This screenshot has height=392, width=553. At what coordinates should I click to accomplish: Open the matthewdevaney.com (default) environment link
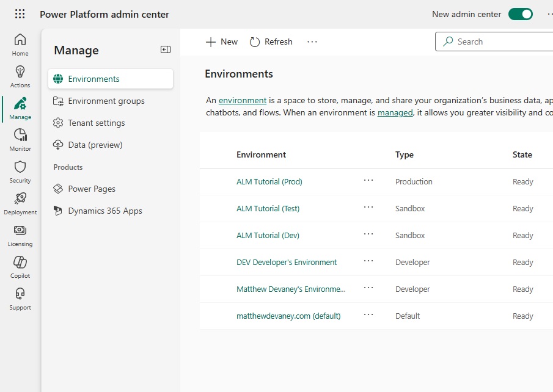click(288, 316)
